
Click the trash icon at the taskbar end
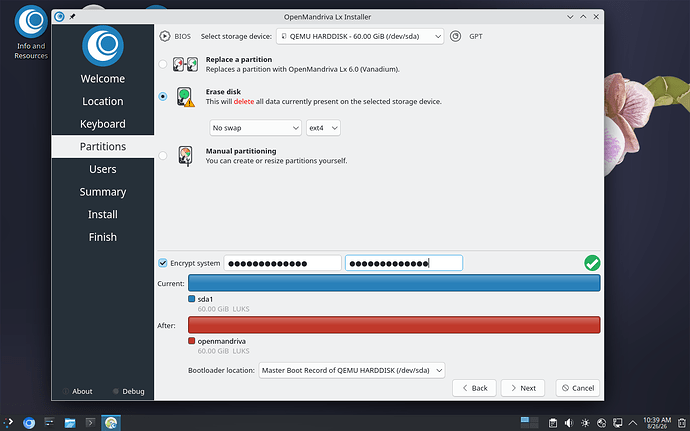pyautogui.click(x=683, y=423)
